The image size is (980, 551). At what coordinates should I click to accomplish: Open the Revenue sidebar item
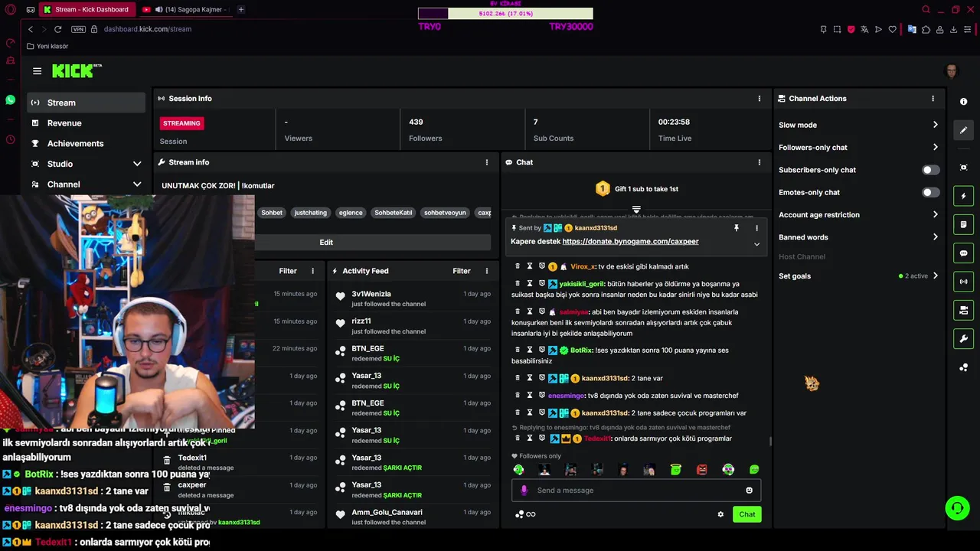86,123
